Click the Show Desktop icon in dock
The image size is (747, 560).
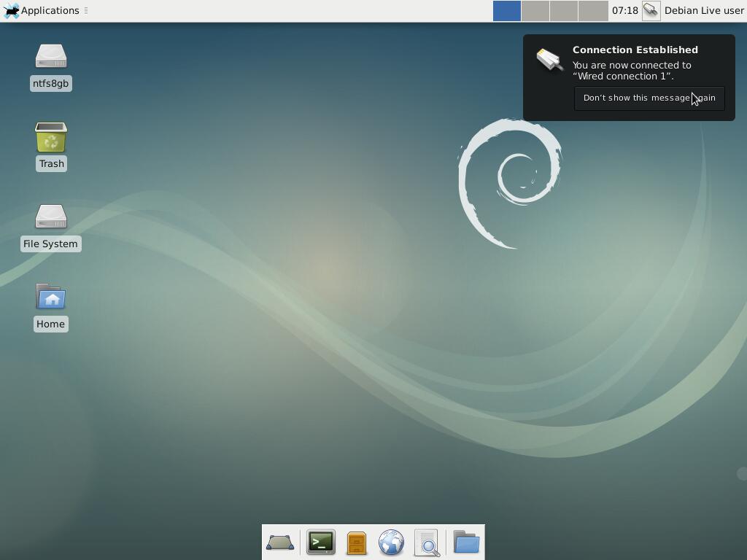point(280,542)
